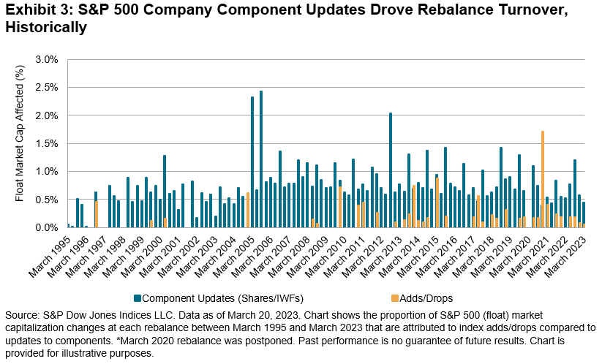Click the teal bar peaking near 2.0%
The image size is (602, 364).
[x=391, y=170]
